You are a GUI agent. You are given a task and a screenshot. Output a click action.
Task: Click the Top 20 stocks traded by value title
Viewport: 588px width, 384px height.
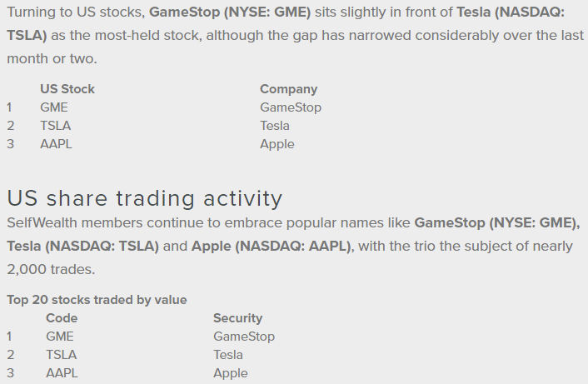coord(97,300)
